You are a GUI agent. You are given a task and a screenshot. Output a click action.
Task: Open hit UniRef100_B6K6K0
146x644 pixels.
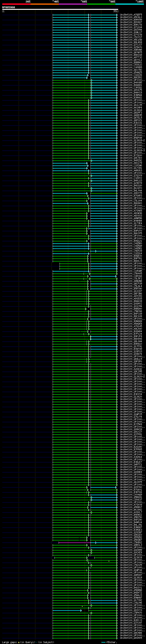[x=131, y=203]
